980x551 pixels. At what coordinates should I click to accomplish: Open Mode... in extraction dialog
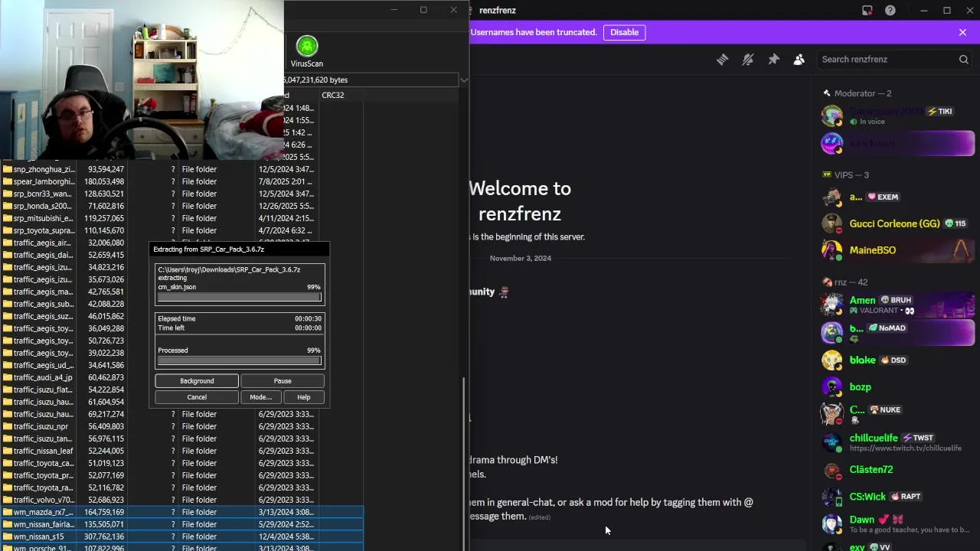point(260,397)
